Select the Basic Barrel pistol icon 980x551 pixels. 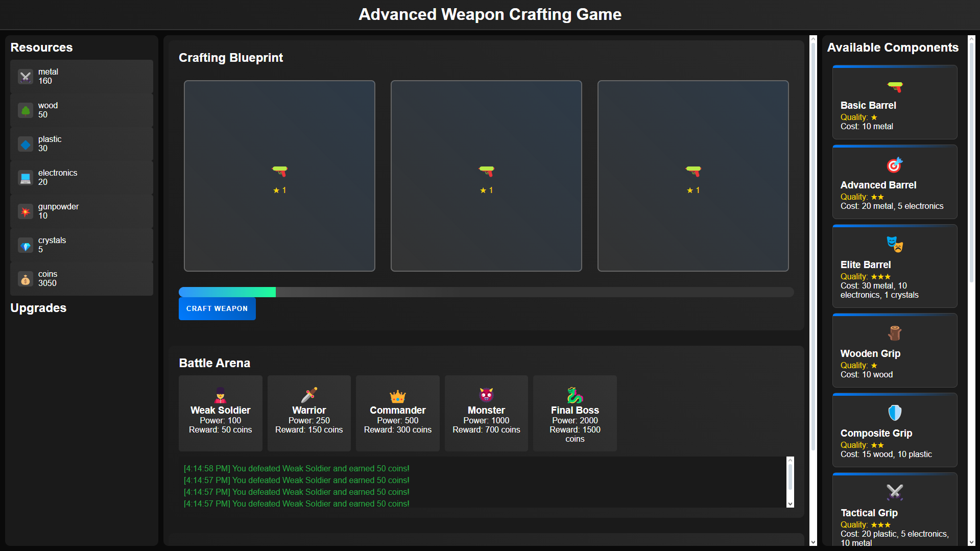(895, 87)
